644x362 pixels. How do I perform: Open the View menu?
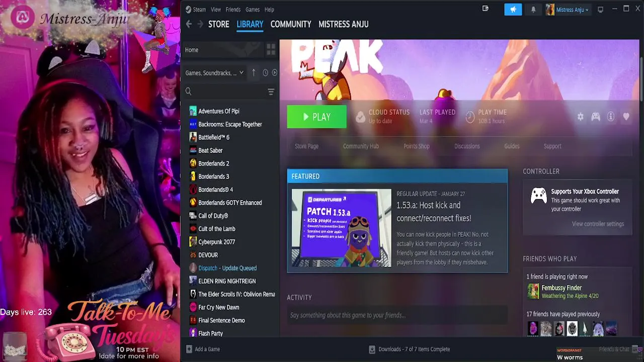[x=216, y=10]
